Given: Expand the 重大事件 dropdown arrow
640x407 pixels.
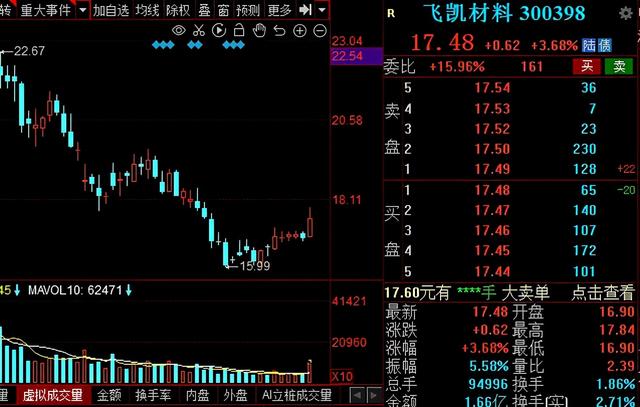Looking at the screenshot, I should 83,9.
